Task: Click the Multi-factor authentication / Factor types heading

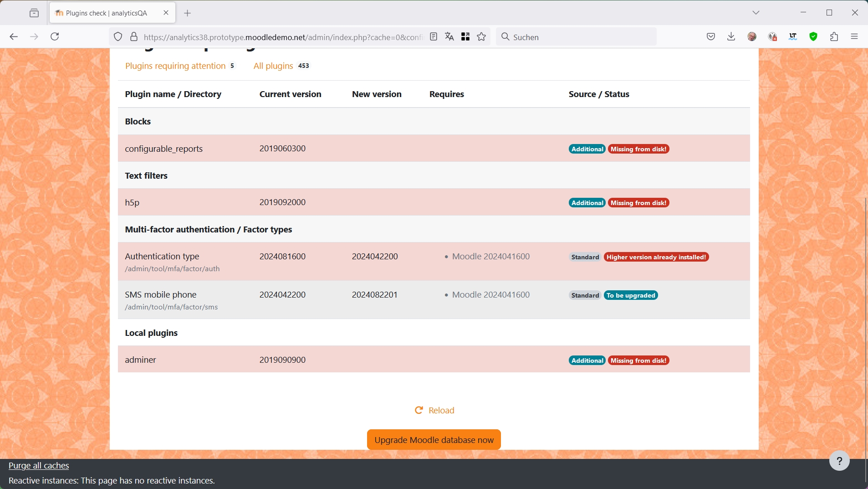Action: coord(209,229)
